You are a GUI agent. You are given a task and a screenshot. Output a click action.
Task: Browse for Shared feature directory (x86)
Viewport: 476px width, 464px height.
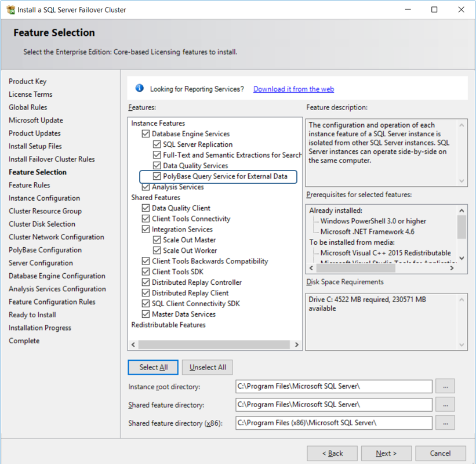445,423
